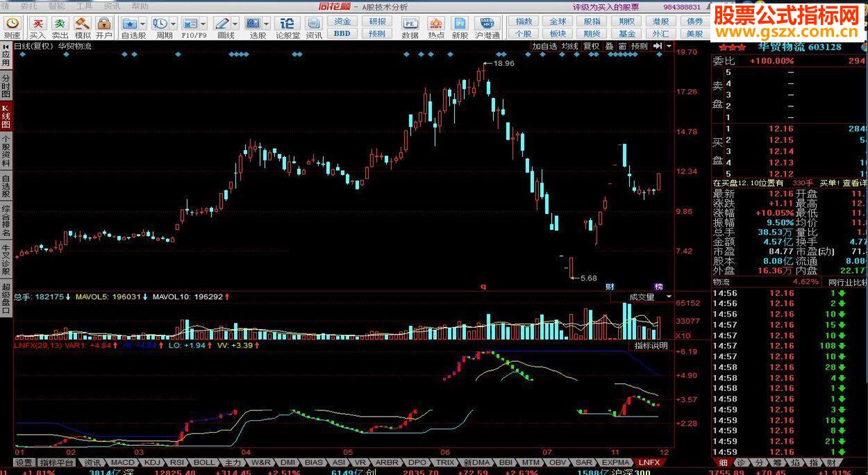868x475 pixels.
Task: Expand the 周期 period dropdown arrow
Action: (172, 24)
